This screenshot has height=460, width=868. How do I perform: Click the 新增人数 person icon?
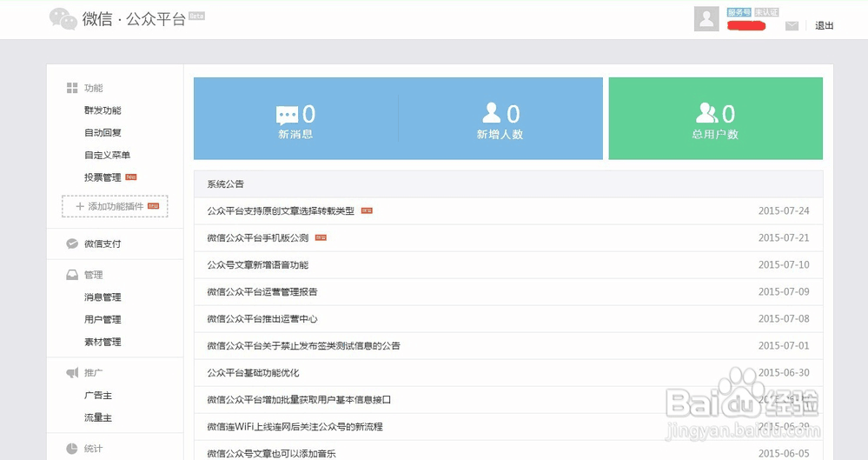(x=491, y=112)
